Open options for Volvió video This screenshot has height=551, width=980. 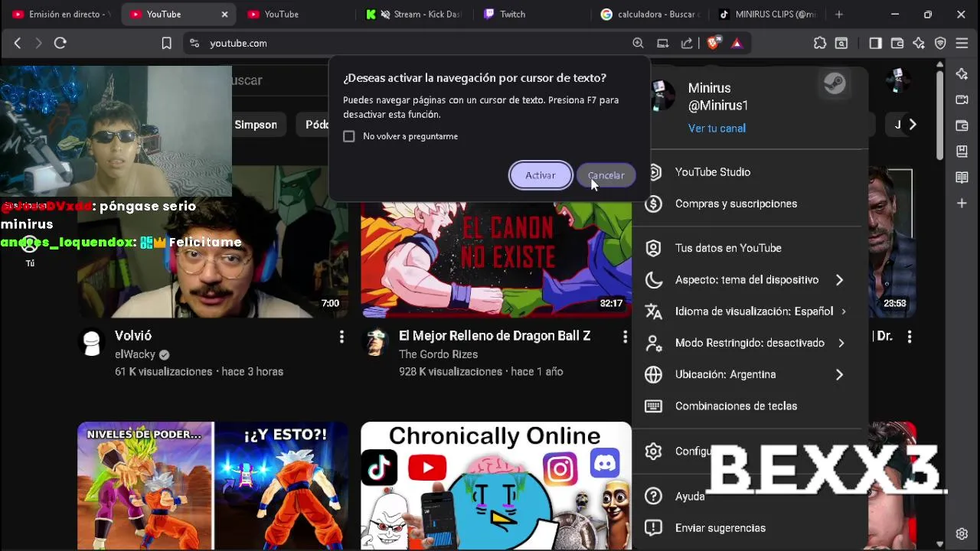[341, 337]
